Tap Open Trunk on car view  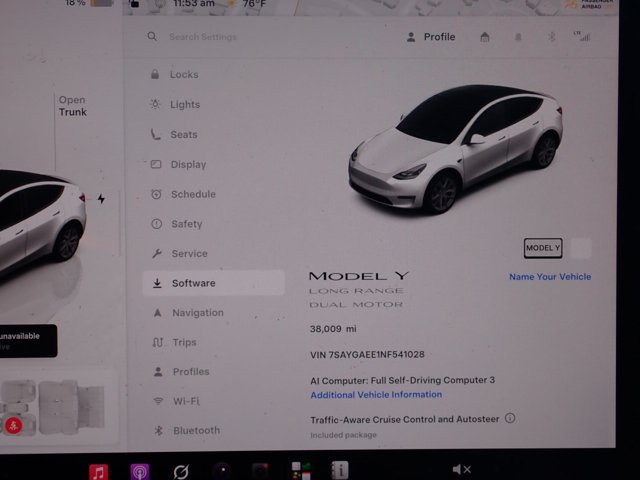(x=73, y=106)
